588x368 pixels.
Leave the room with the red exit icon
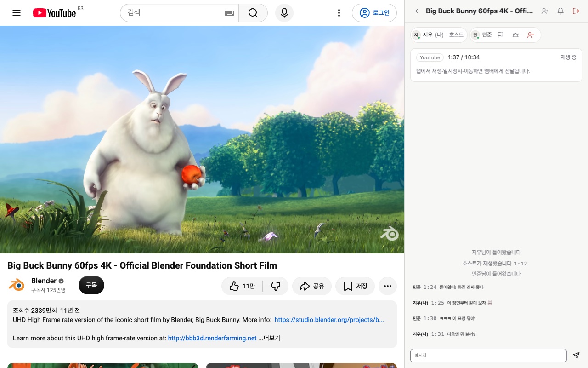(576, 11)
